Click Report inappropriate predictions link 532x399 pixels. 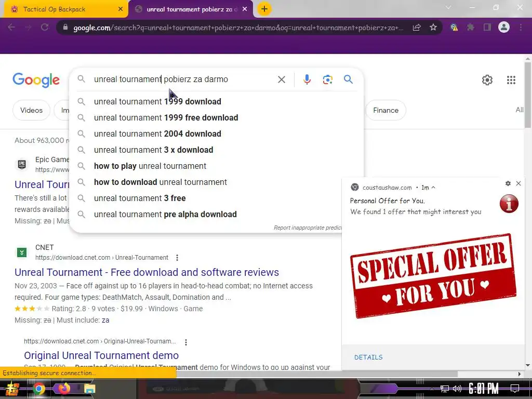(x=308, y=228)
